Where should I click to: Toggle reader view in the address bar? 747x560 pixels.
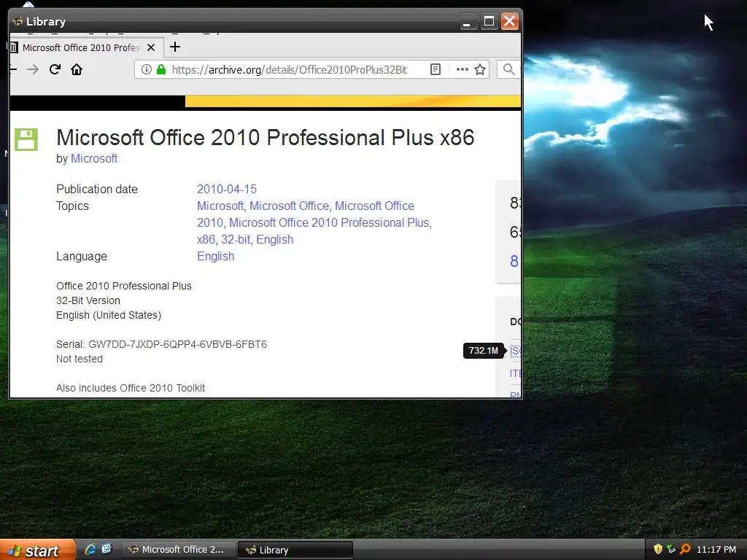(x=435, y=69)
